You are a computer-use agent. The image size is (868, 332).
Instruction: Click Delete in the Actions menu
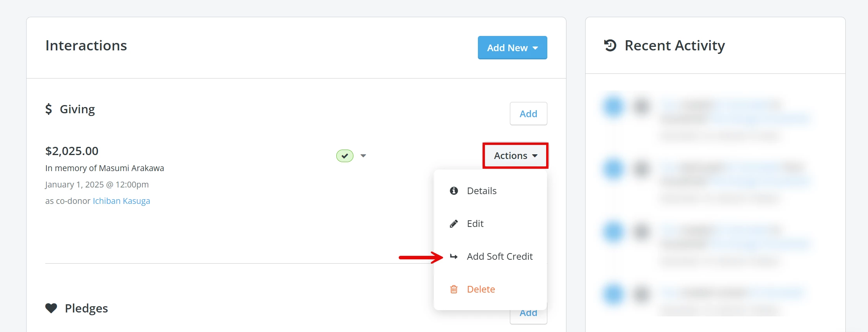481,289
